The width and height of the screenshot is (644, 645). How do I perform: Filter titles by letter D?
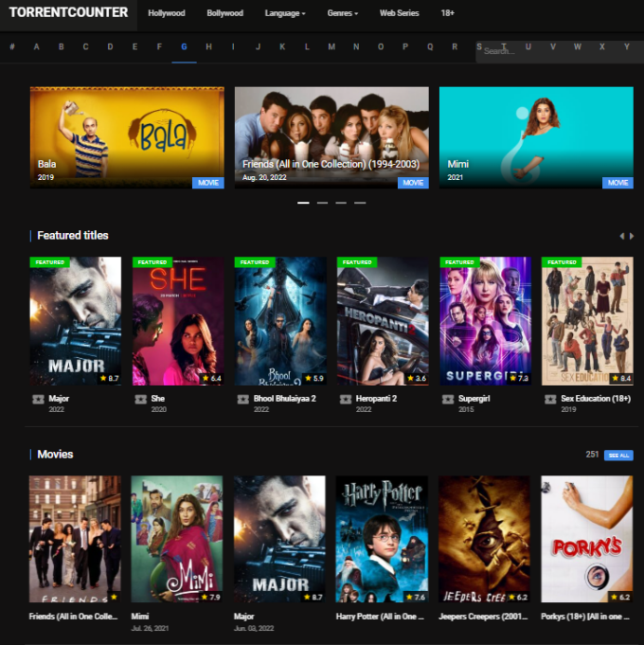pos(110,46)
